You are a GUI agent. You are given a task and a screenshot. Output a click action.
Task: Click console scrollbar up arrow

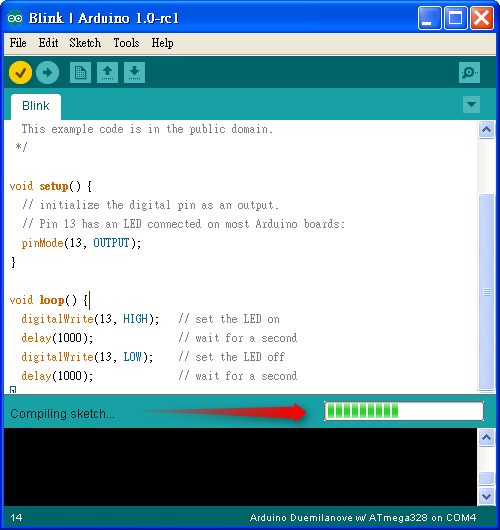(x=486, y=438)
